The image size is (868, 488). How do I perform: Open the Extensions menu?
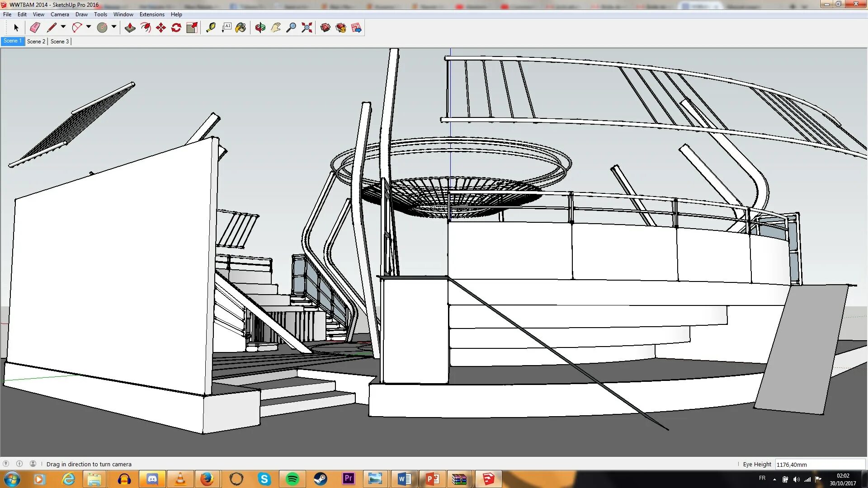tap(152, 14)
